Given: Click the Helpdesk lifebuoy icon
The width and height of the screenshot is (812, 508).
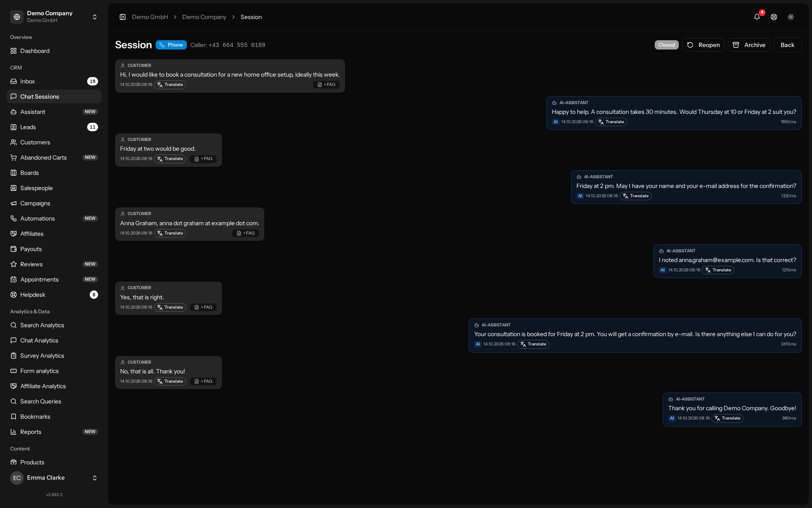Looking at the screenshot, I should click(x=14, y=295).
